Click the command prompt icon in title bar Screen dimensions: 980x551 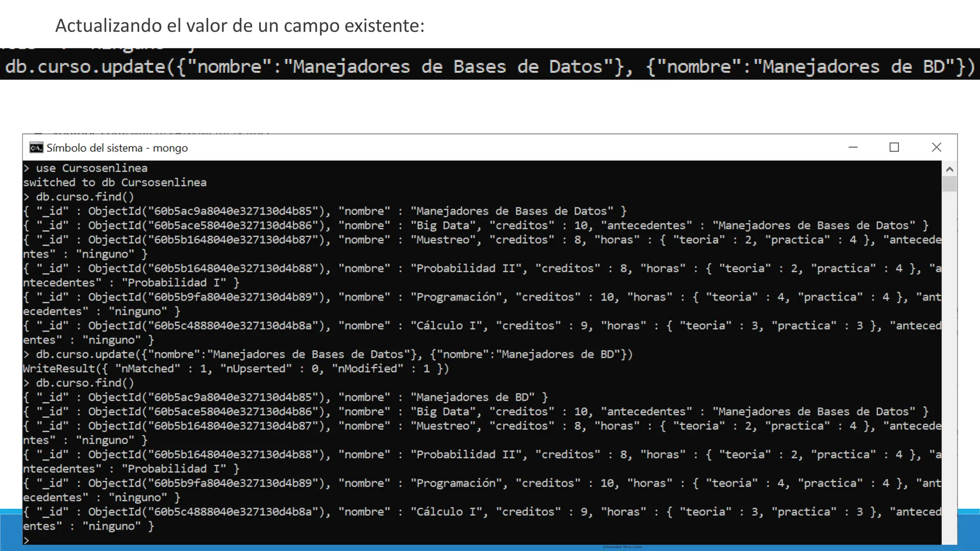pyautogui.click(x=36, y=148)
